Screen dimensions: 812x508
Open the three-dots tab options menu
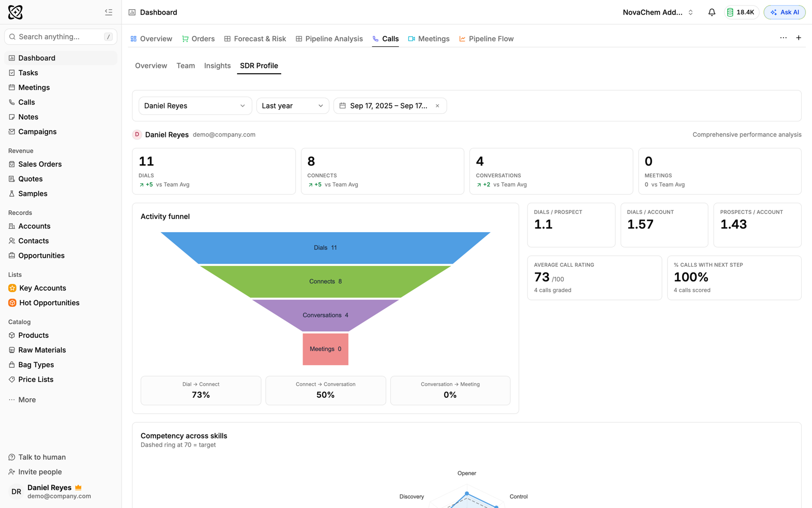coord(783,38)
